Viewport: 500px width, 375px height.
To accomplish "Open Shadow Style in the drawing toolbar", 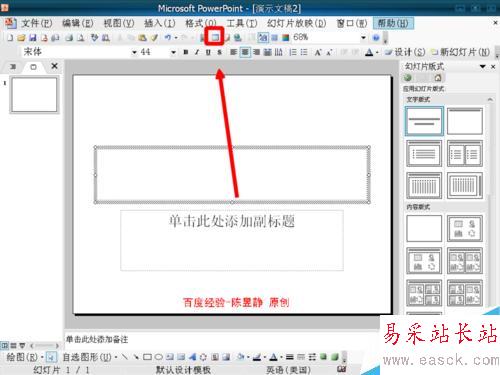I will click(x=323, y=357).
